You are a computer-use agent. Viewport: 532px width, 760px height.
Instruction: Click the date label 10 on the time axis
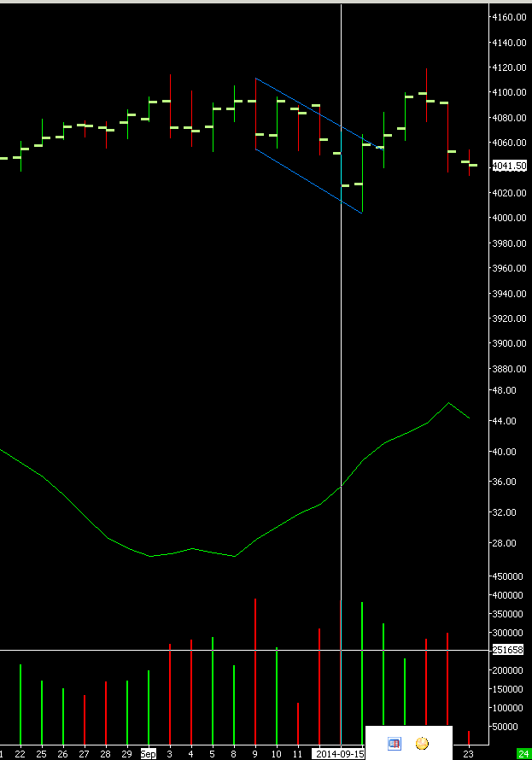[276, 754]
